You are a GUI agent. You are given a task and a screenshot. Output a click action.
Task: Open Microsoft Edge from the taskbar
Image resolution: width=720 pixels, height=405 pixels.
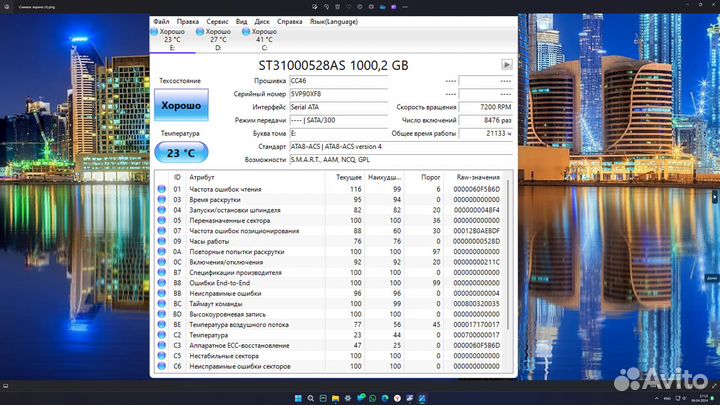385,398
